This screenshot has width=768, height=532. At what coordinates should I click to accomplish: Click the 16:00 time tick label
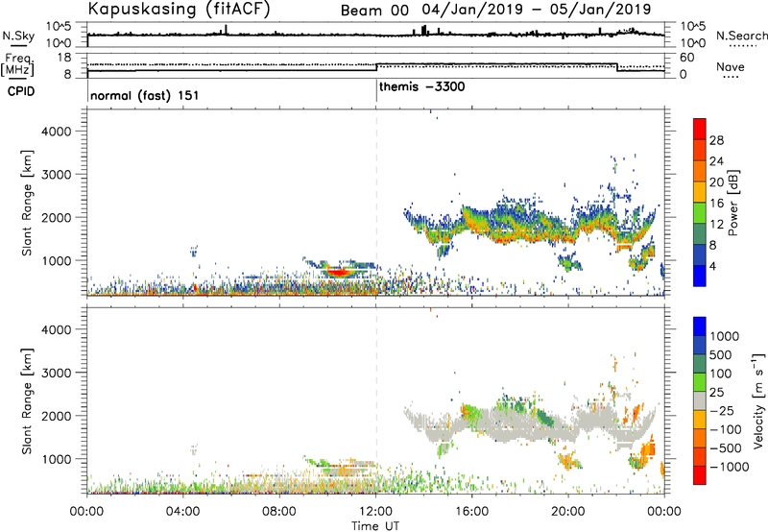pyautogui.click(x=471, y=512)
